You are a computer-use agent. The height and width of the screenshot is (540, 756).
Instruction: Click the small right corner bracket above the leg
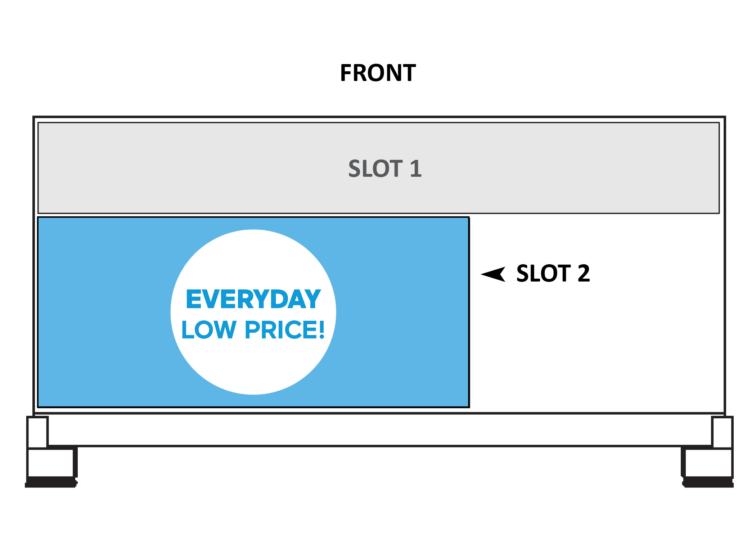pyautogui.click(x=722, y=432)
